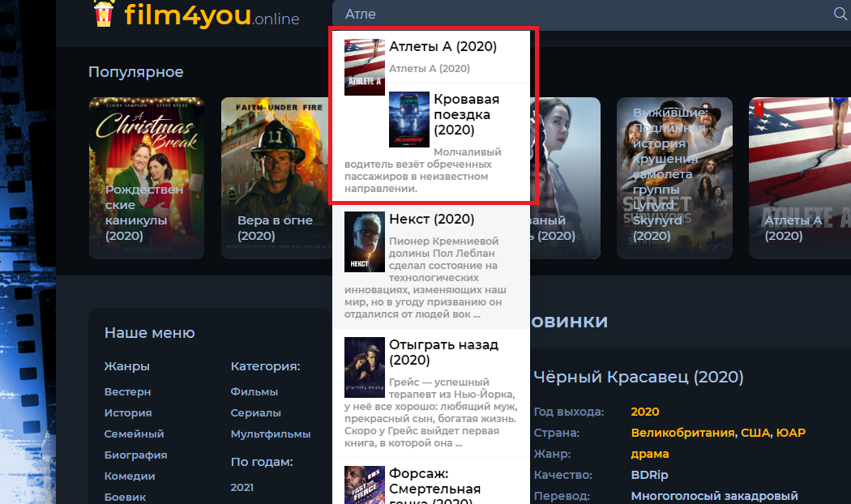Image resolution: width=851 pixels, height=504 pixels.
Task: Click the 'BDRip' quality value
Action: pos(649,476)
